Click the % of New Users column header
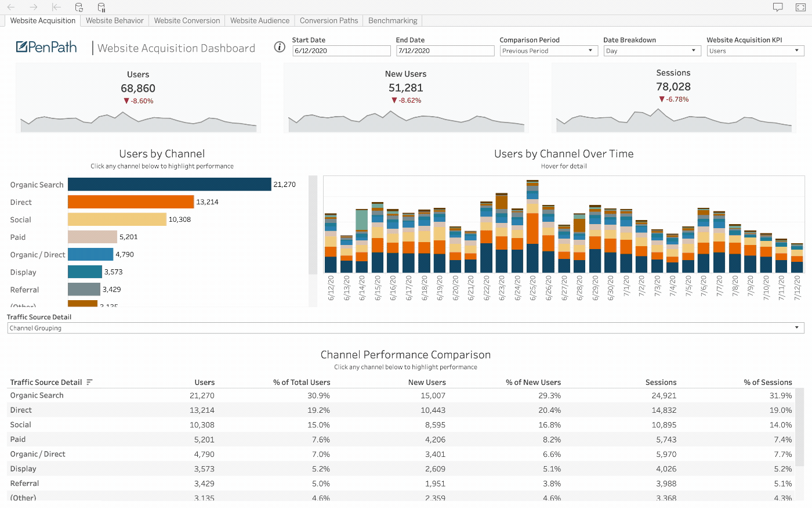 (x=533, y=382)
